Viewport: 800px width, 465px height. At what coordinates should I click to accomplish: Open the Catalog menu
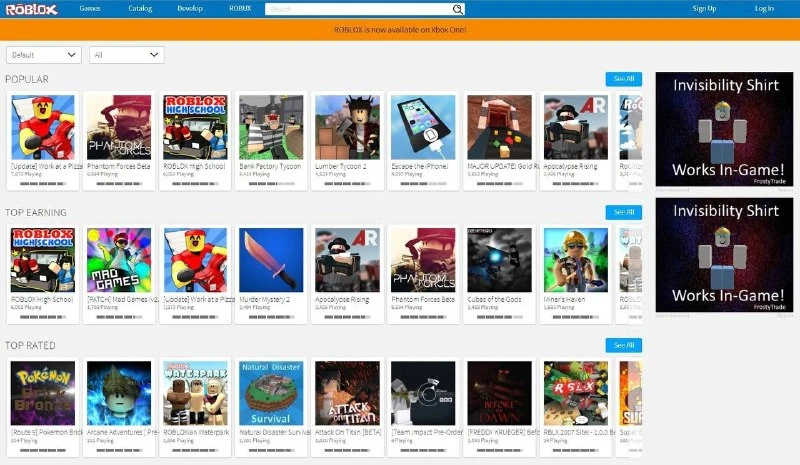click(x=140, y=8)
